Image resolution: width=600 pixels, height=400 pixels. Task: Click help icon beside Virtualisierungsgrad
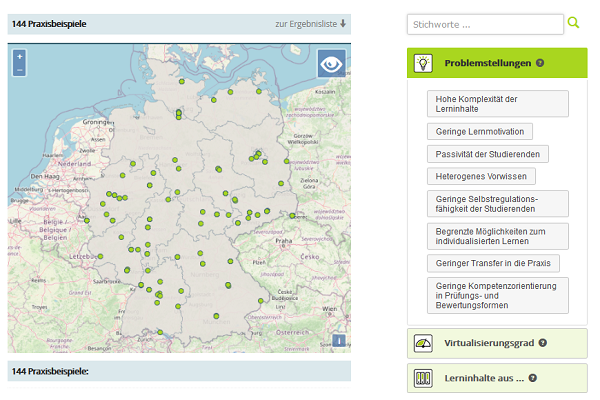pos(543,342)
